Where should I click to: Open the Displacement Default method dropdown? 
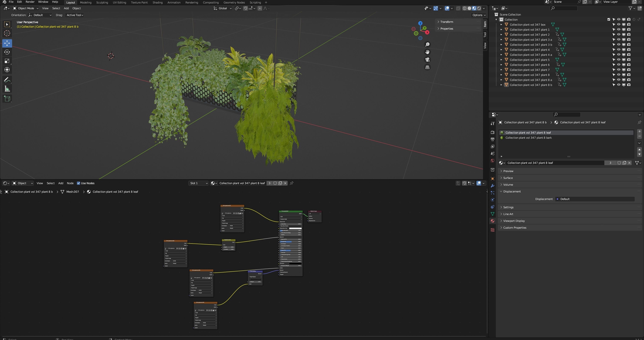click(595, 199)
